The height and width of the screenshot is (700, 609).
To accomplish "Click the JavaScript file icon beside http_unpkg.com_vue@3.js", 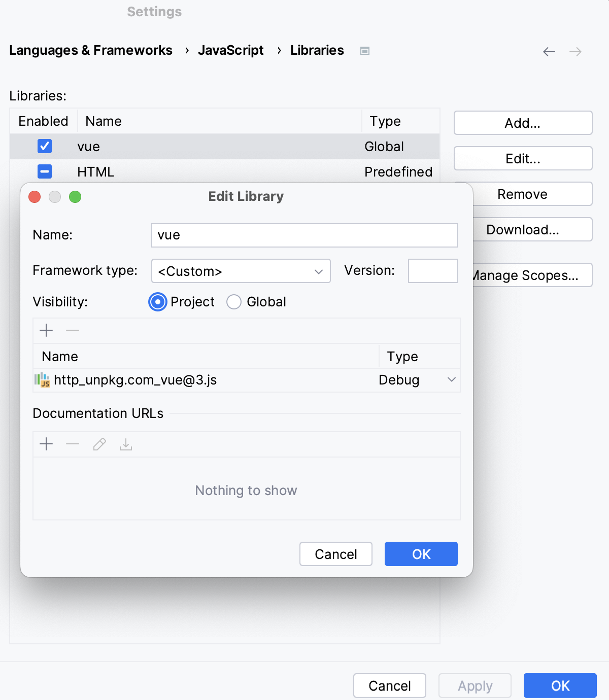I will tap(43, 380).
